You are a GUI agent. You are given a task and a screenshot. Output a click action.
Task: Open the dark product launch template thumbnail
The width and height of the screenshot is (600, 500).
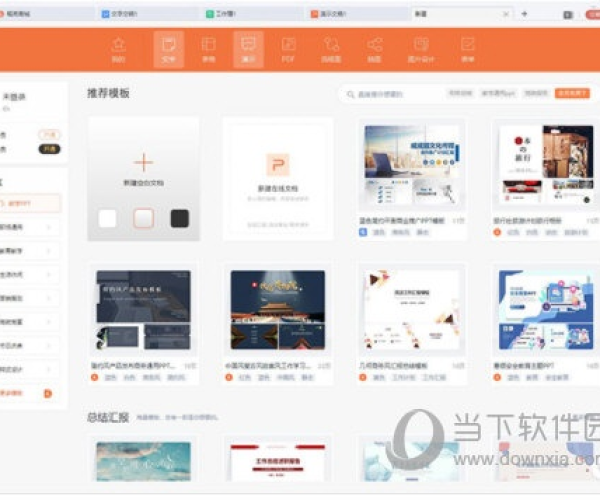pyautogui.click(x=143, y=310)
